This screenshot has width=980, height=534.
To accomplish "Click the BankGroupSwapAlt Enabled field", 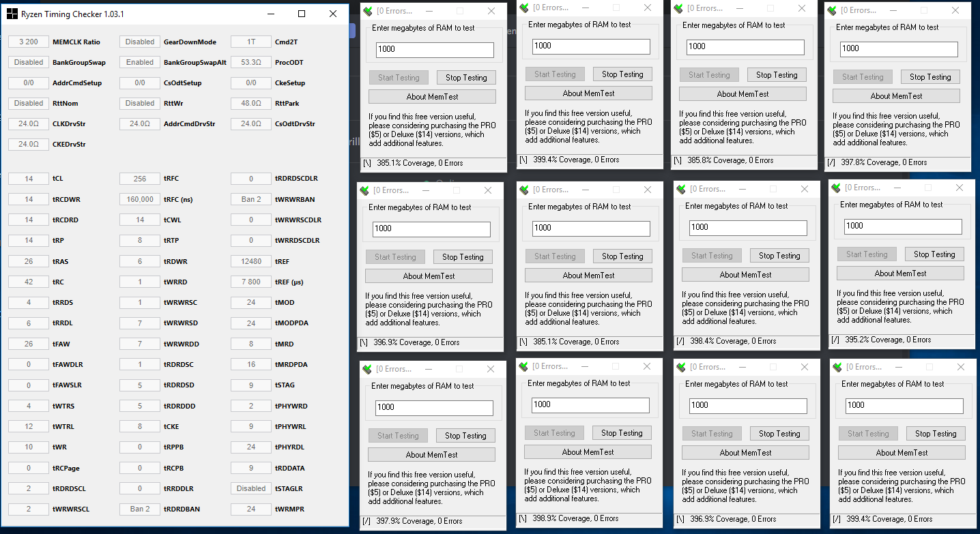I will [x=140, y=62].
